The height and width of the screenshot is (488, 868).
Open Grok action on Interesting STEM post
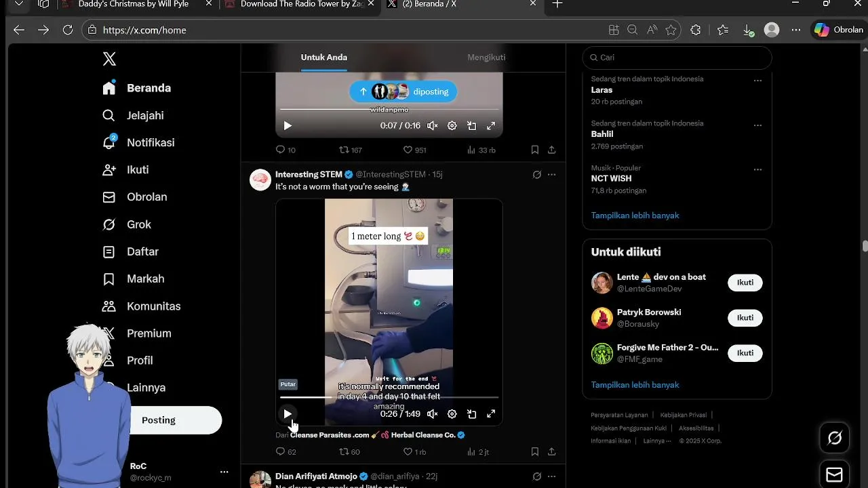tap(536, 175)
